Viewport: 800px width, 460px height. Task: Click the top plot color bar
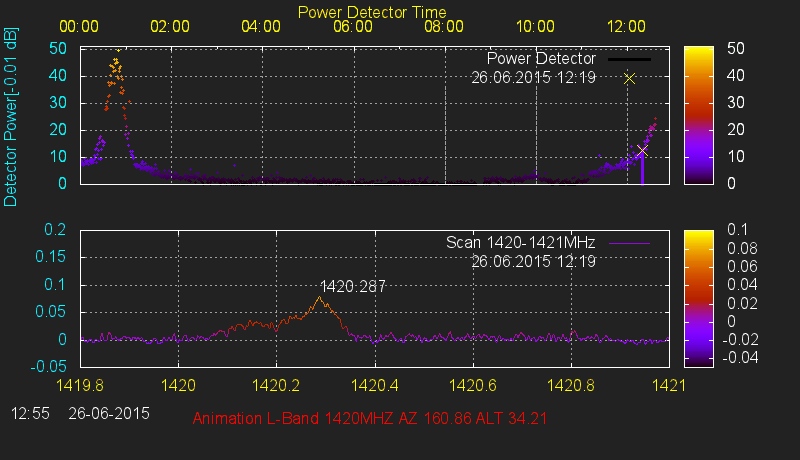(698, 115)
